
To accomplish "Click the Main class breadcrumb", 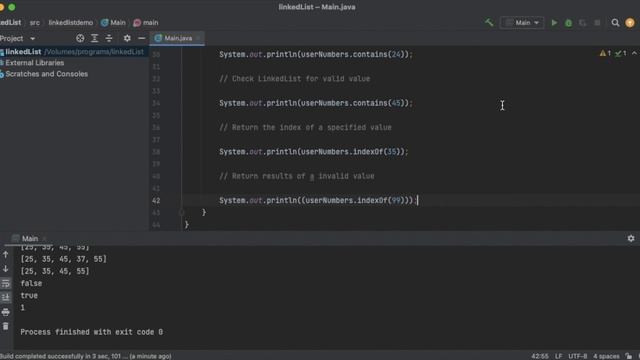I will (x=113, y=23).
